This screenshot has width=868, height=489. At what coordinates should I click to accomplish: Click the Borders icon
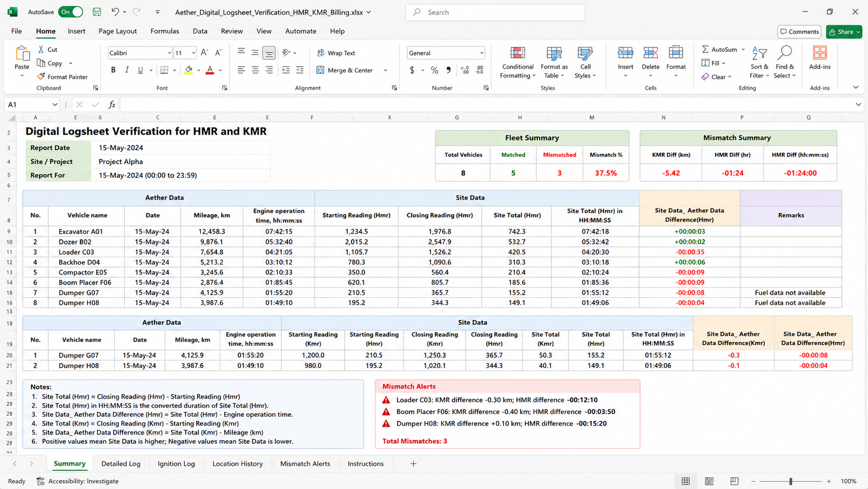coord(164,70)
